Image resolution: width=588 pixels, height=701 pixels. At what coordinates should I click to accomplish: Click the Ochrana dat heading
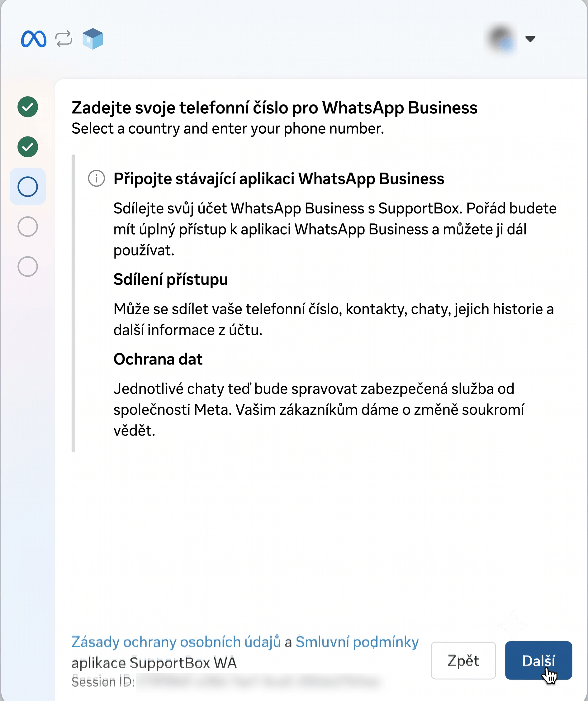point(158,359)
